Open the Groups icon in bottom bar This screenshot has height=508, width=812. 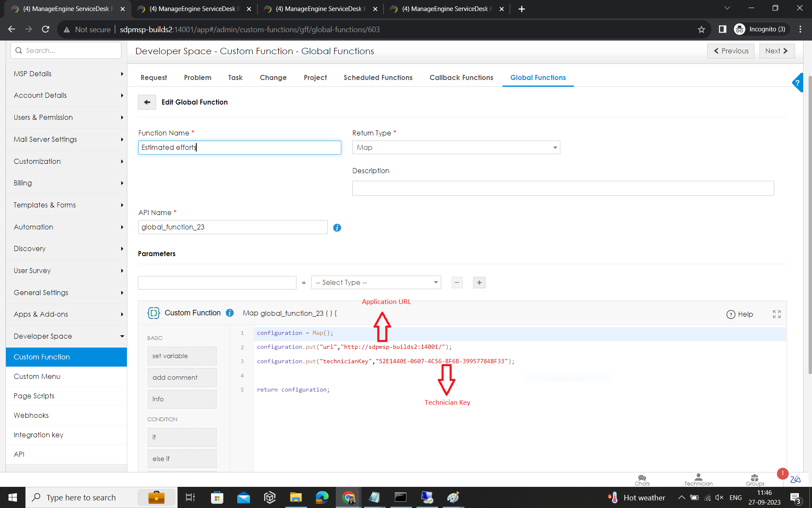click(755, 480)
